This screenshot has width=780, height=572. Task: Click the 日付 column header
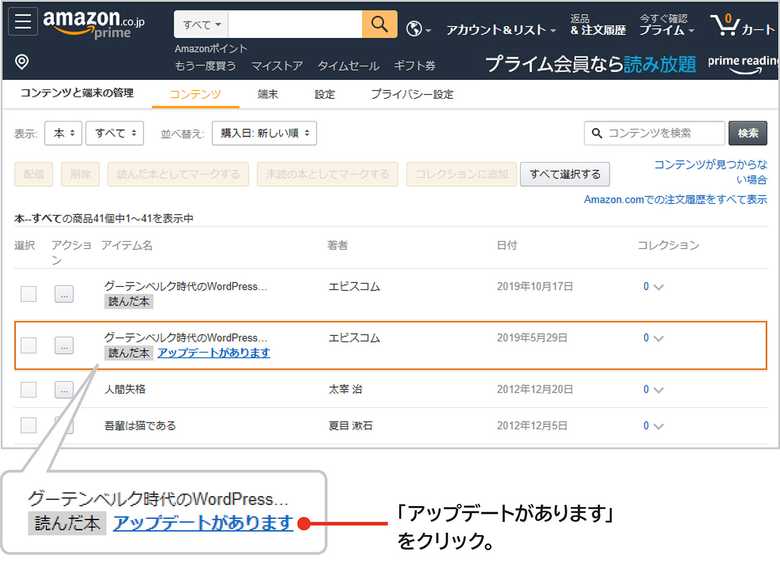click(x=506, y=245)
